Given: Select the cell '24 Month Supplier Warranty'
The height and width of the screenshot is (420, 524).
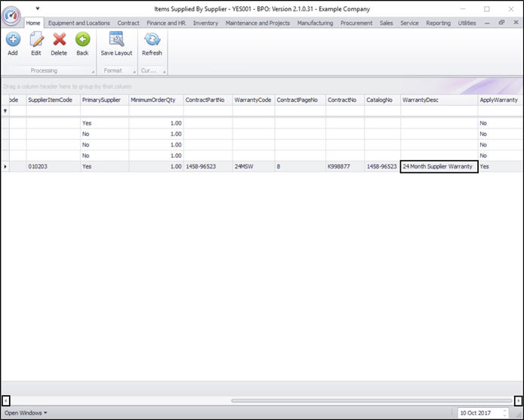Looking at the screenshot, I should click(x=439, y=166).
